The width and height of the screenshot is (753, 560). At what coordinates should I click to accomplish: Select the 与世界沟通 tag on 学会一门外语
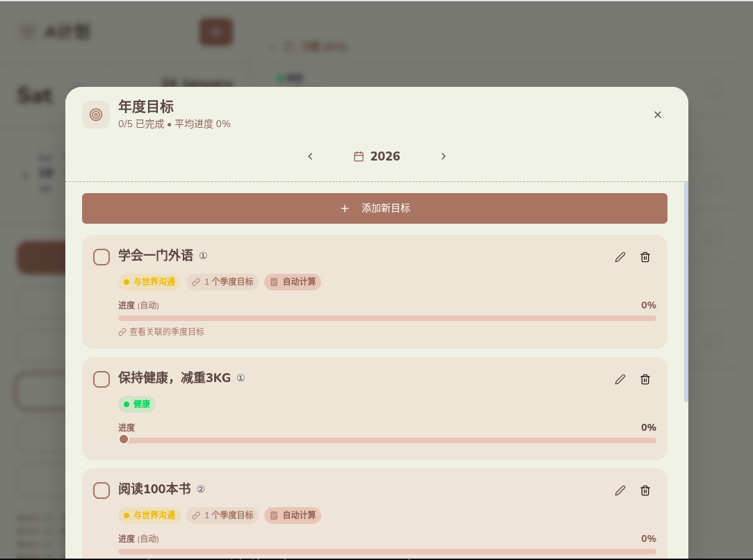[x=149, y=282]
